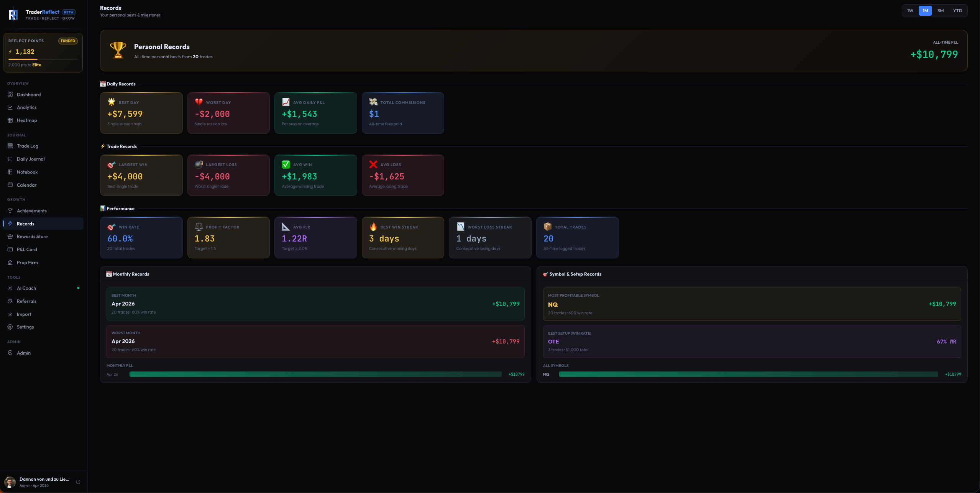Click the 1.83 Profit Factor value

tap(204, 238)
